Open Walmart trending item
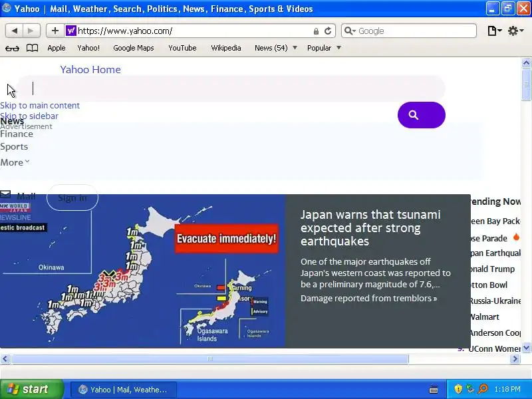This screenshot has width=532, height=399. coord(484,317)
